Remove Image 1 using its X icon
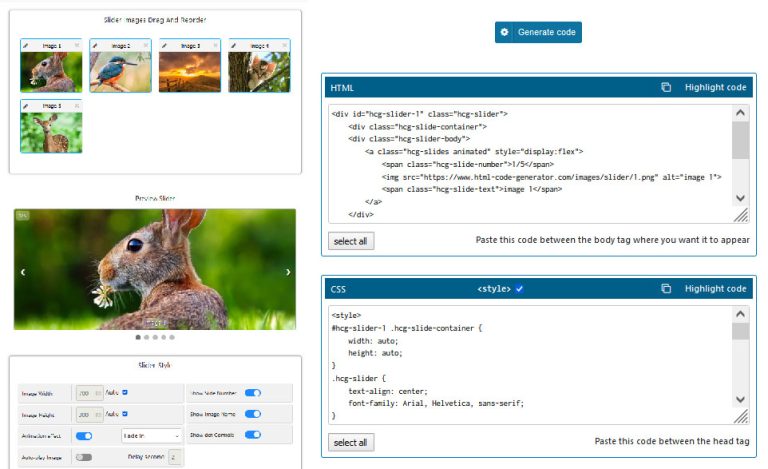This screenshot has height=469, width=768. pyautogui.click(x=77, y=46)
